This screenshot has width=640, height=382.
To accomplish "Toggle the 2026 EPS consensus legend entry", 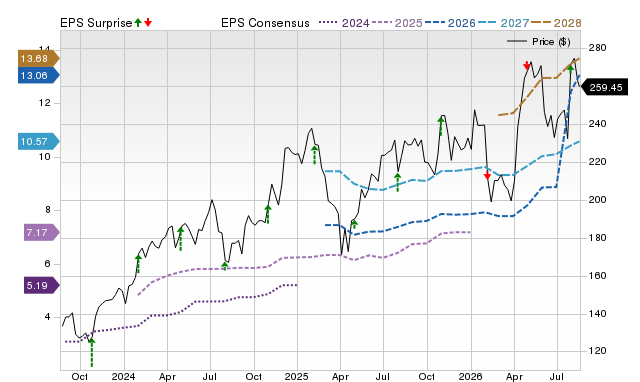I will tap(450, 23).
